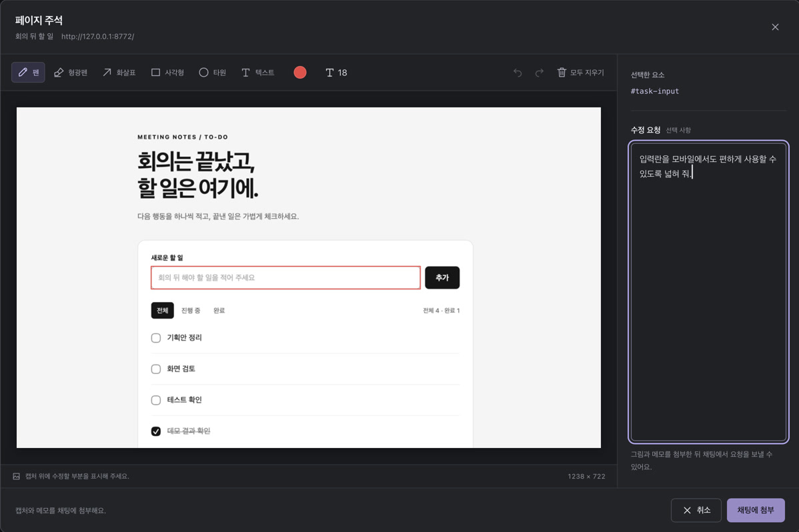Click the 채팅에 첨부 button
This screenshot has height=532, width=799.
pyautogui.click(x=756, y=510)
